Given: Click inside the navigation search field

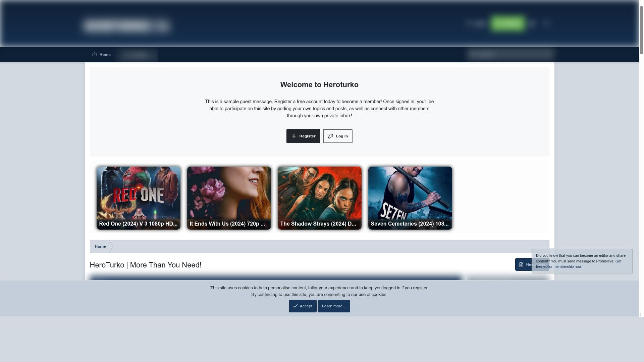Looking at the screenshot, I should [510, 54].
